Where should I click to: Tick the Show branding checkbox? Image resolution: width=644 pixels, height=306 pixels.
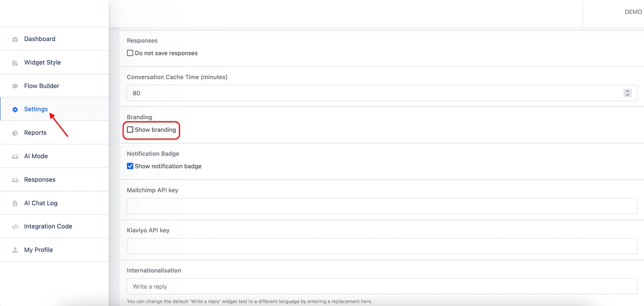[x=130, y=130]
